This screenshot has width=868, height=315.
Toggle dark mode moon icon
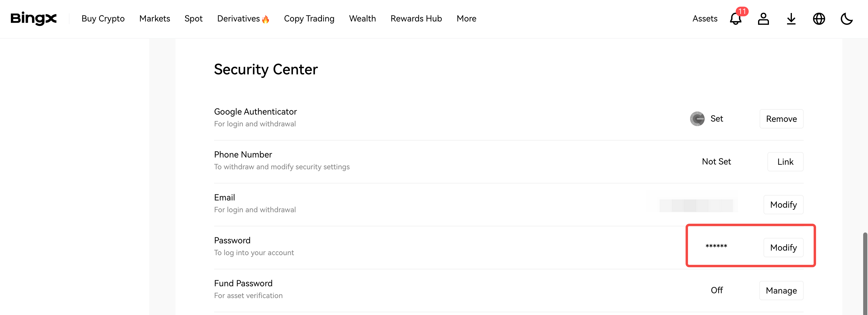tap(847, 18)
